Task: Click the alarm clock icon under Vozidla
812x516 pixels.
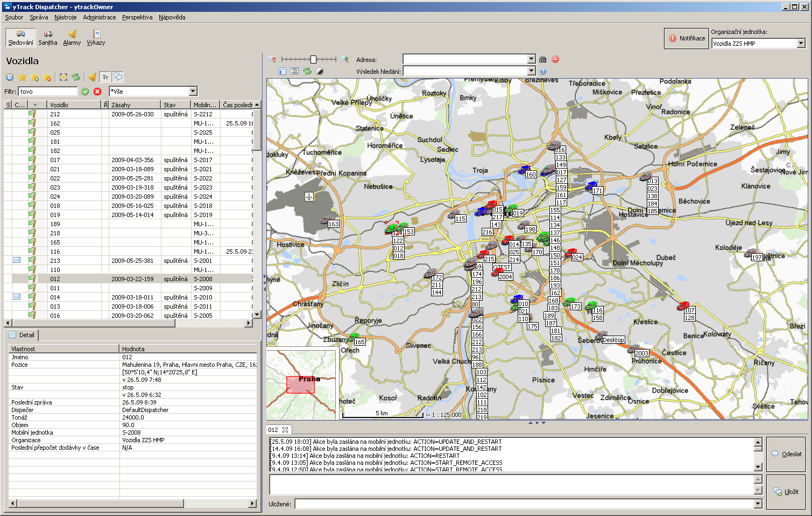Action: (10, 77)
